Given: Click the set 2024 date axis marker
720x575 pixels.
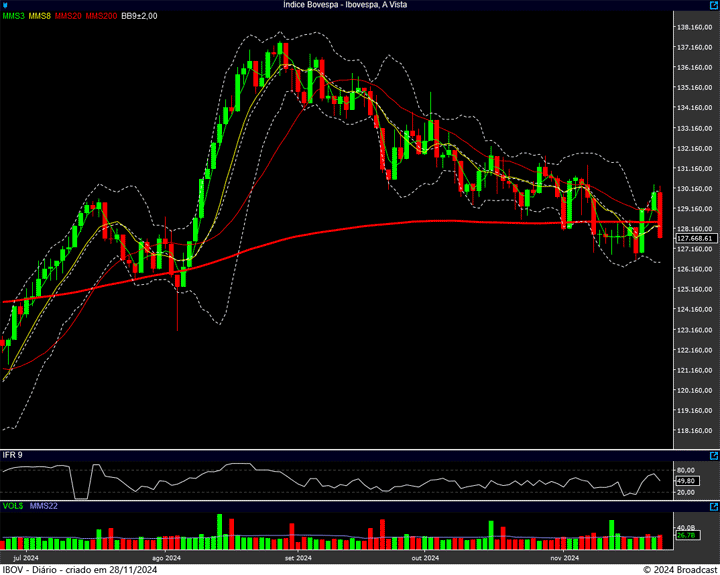Looking at the screenshot, I should 298,557.
